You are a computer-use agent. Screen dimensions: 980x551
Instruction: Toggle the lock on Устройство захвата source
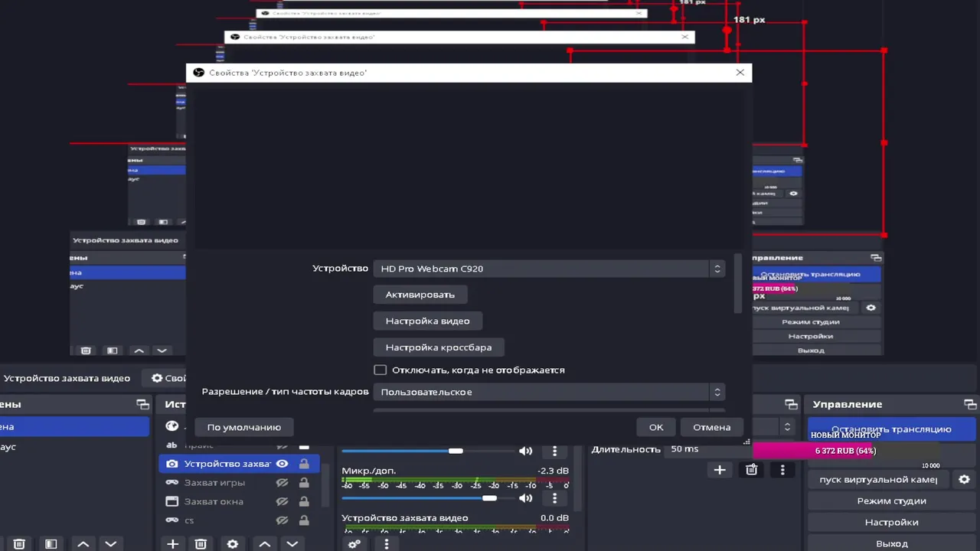(304, 464)
